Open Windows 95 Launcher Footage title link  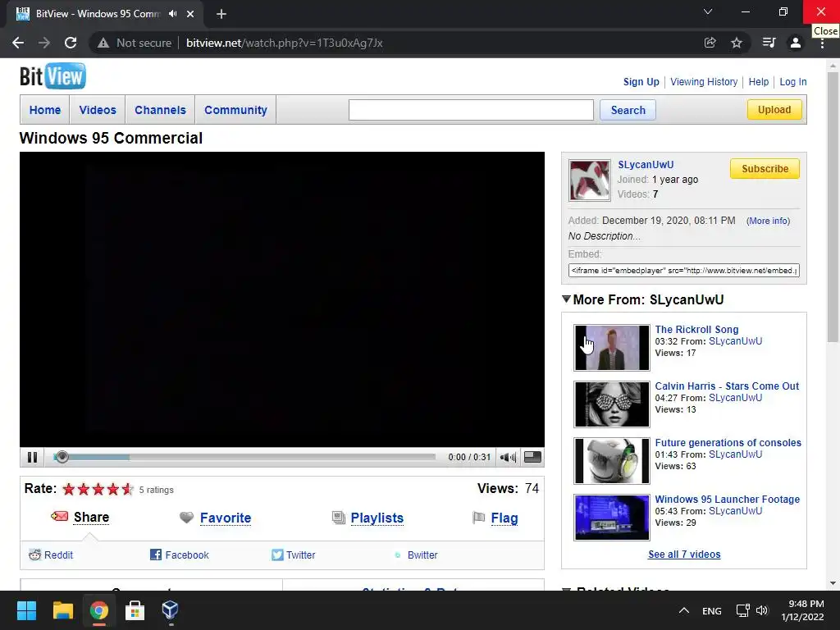point(727,500)
